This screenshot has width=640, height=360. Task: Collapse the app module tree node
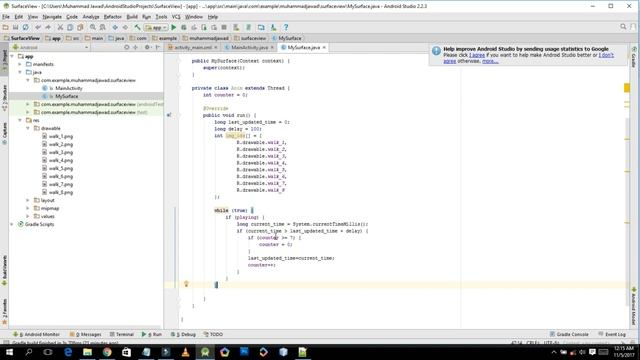pyautogui.click(x=12, y=56)
